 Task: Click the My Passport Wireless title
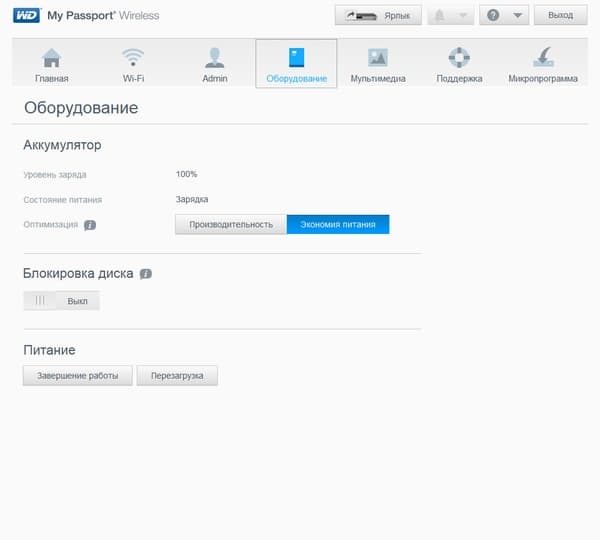click(x=103, y=16)
